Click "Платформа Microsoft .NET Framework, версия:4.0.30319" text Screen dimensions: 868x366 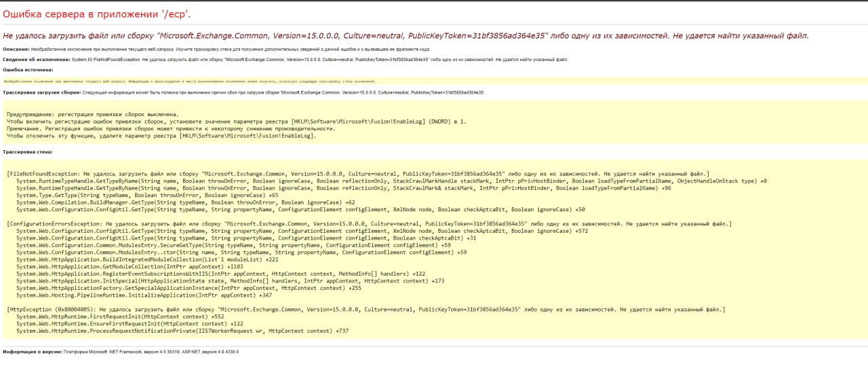(x=123, y=352)
